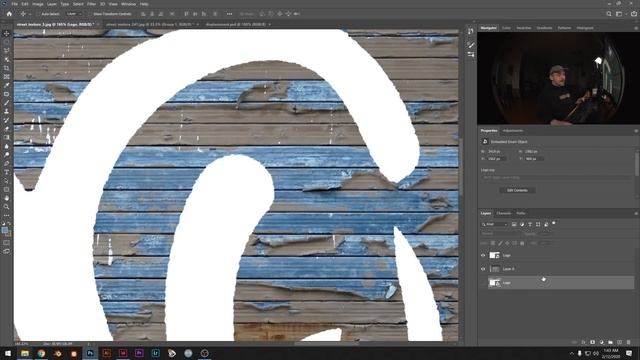Select the Horizontal Type tool
640x360 pixels.
(7, 172)
